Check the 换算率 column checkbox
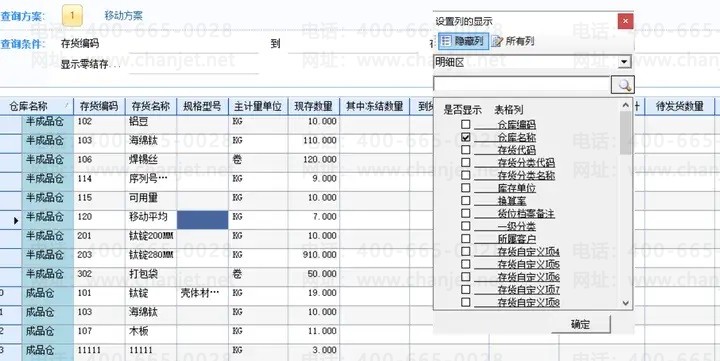Image resolution: width=720 pixels, height=361 pixels. (x=466, y=201)
